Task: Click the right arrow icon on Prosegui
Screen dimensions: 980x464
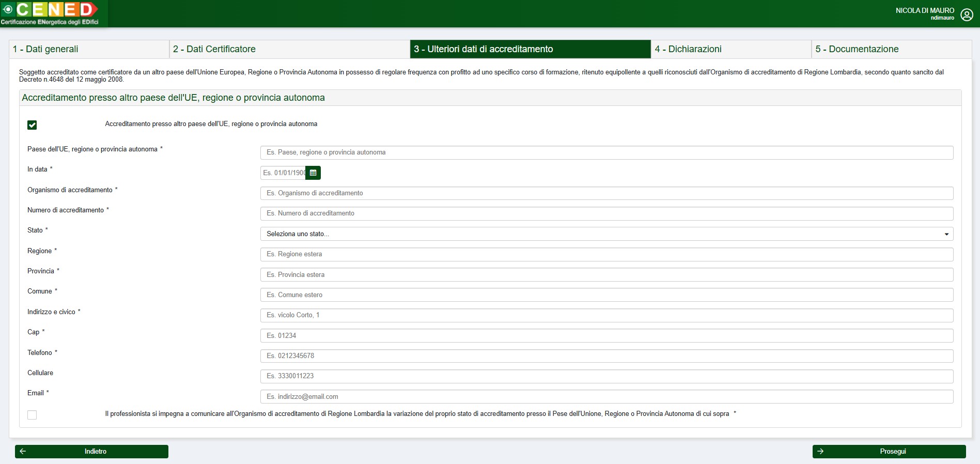Action: coord(820,451)
